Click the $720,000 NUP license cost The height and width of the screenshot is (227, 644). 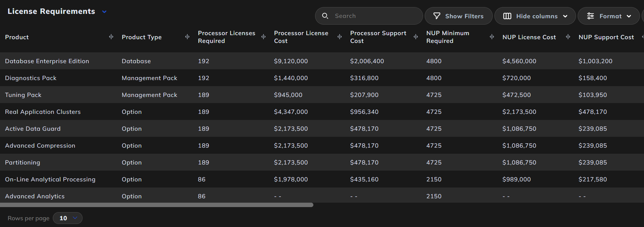517,78
